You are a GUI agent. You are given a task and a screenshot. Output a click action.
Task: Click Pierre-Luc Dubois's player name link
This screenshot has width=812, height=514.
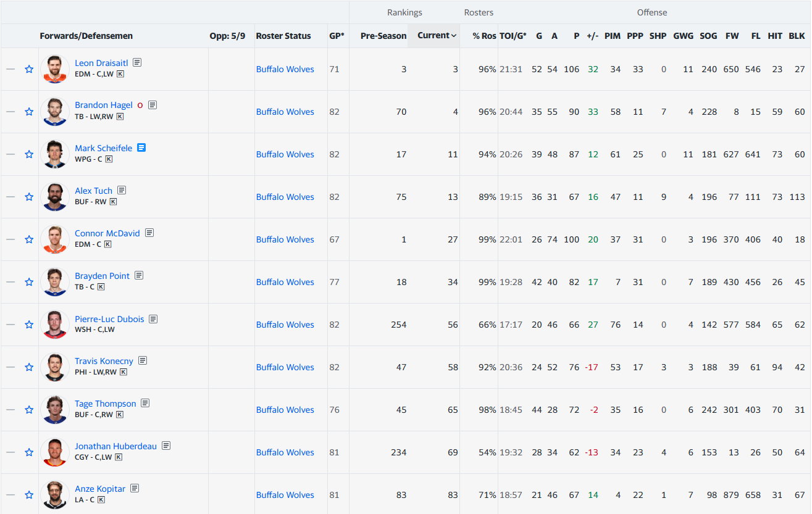[x=109, y=319]
